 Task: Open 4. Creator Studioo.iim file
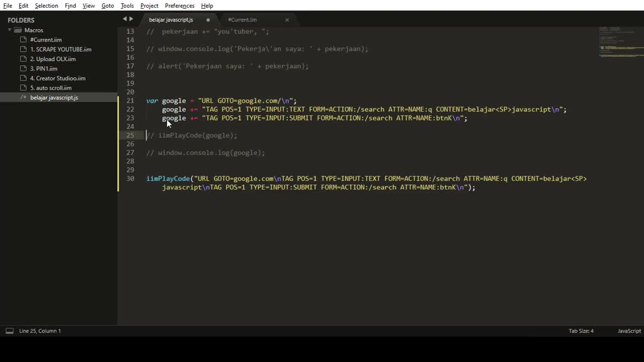click(58, 78)
